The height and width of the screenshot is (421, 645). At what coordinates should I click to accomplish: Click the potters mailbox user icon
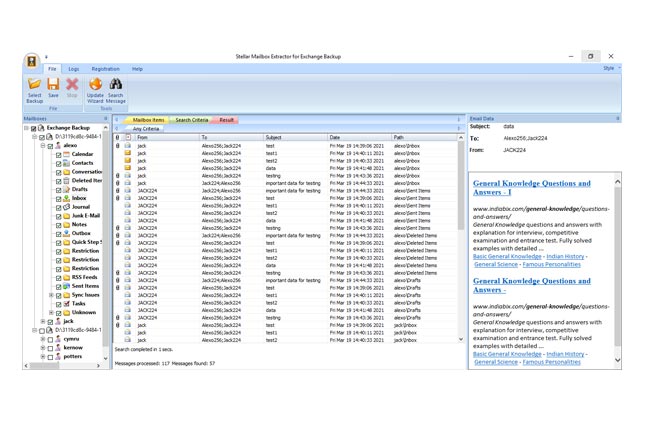58,356
